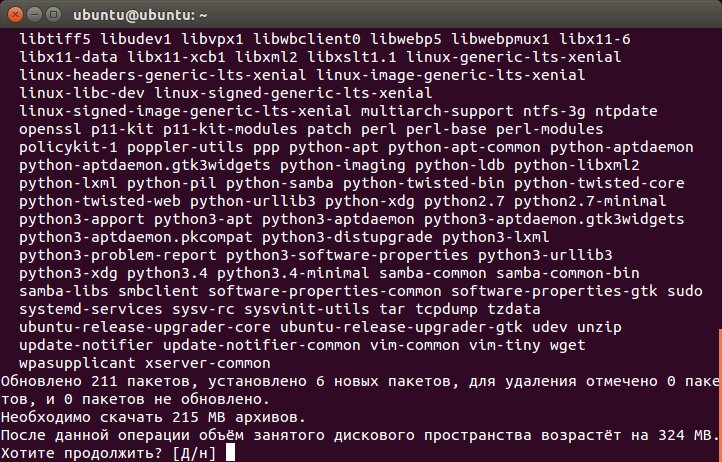Click the ubuntu@ubuntu title bar text
This screenshot has width=722, height=462.
140,15
